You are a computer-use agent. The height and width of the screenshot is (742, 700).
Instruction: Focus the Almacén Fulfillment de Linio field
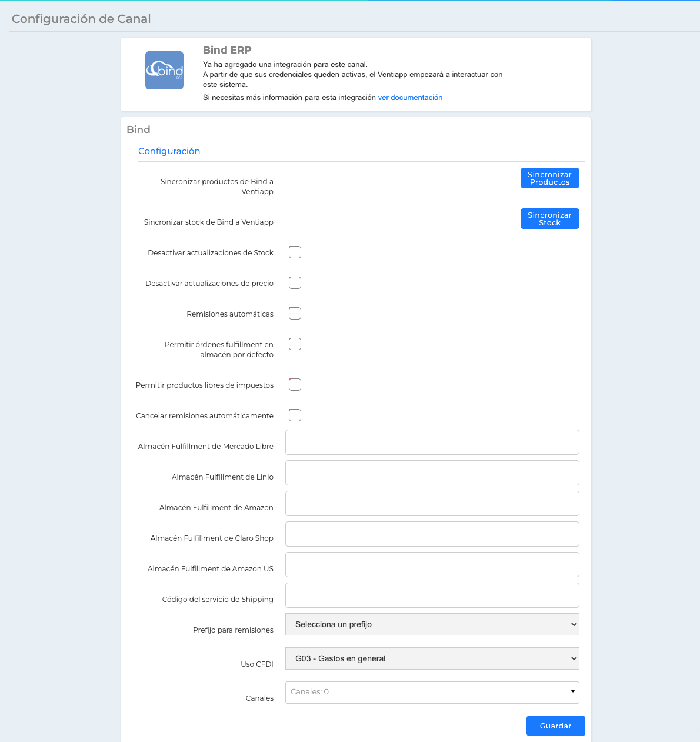tap(432, 473)
